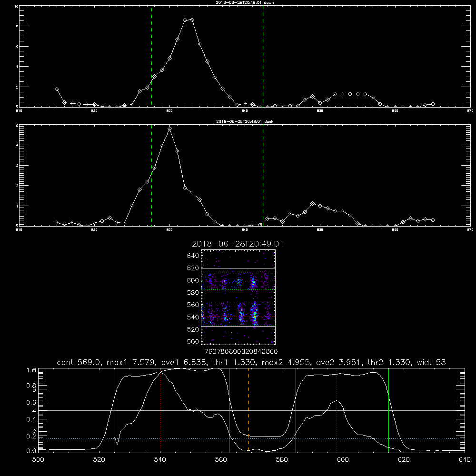Click the heatmap y-axis label 600
This screenshot has height=476, width=476.
[193, 280]
